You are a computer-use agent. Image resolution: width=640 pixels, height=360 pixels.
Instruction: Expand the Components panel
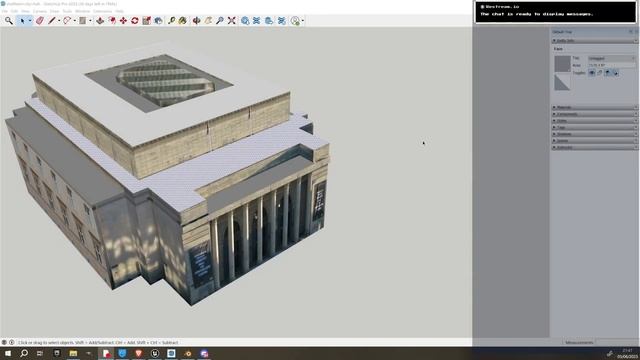pos(594,114)
